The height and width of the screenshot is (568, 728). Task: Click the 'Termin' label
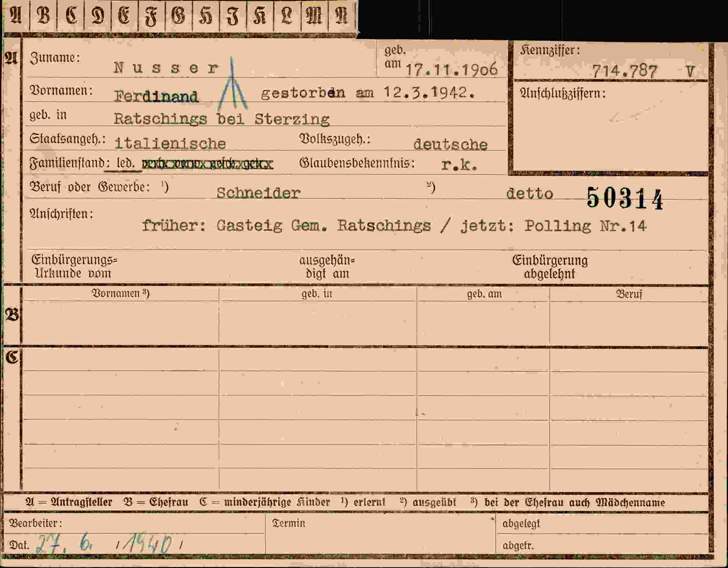288,523
